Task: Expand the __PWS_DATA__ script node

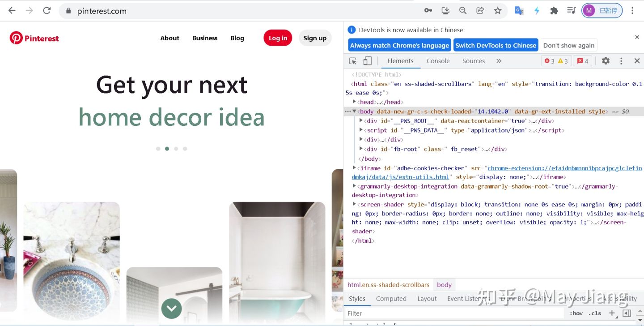Action: (x=361, y=130)
